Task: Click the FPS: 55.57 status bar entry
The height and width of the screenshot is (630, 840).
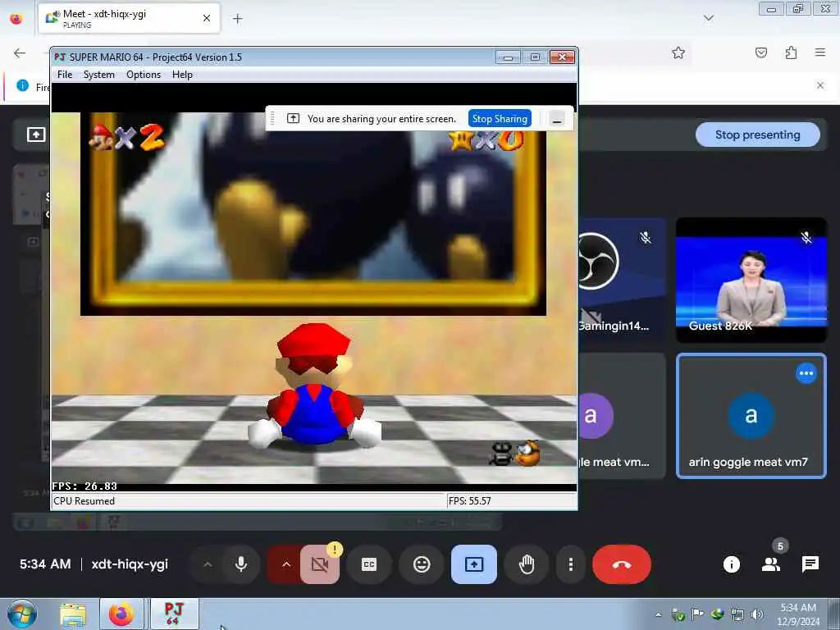Action: 470,501
